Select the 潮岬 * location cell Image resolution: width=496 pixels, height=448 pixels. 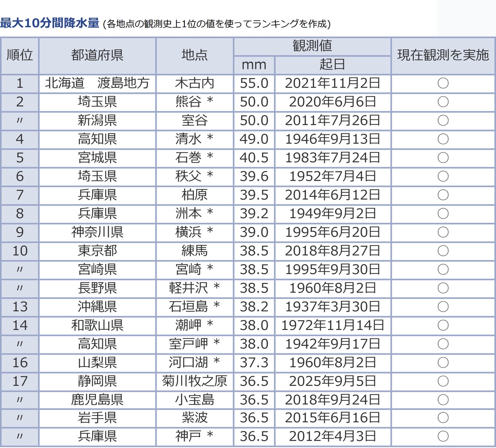[195, 325]
